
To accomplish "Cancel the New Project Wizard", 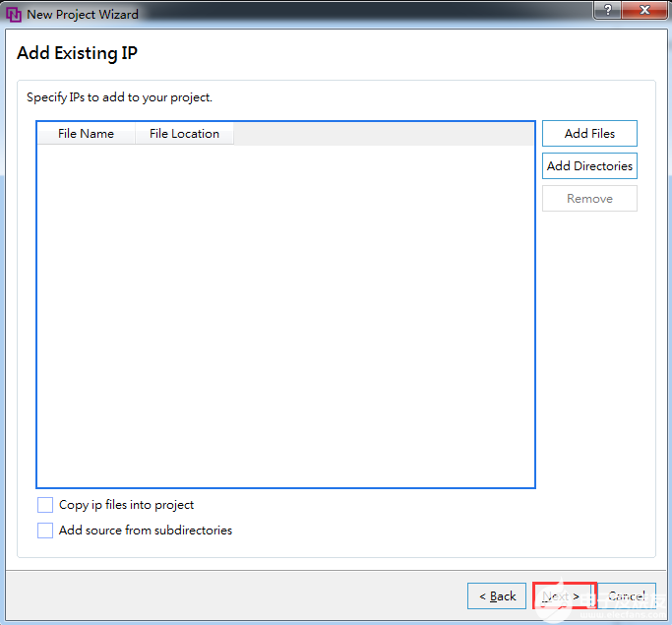I will point(627,595).
